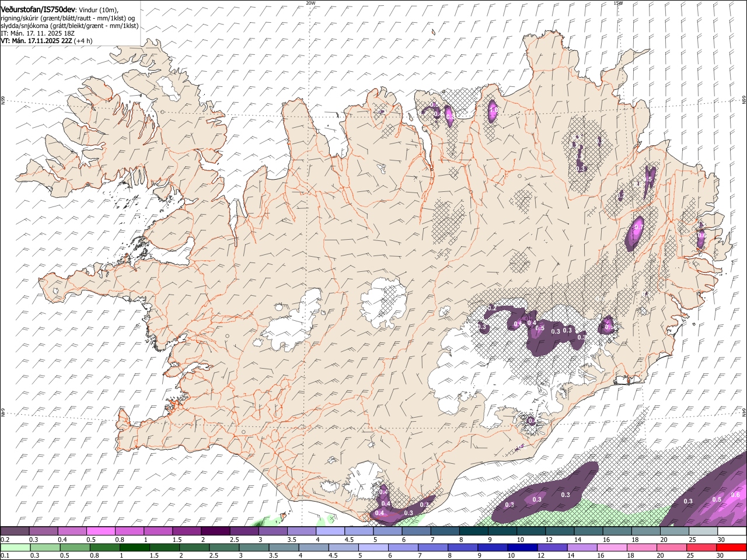Pick the lower legend pink swatch labeled 18
747x560 pixels.
[643, 547]
